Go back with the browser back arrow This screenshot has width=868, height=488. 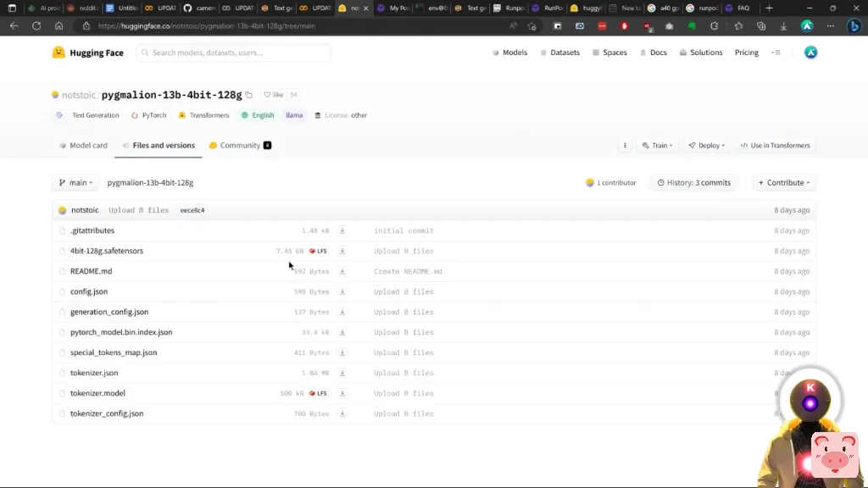14,26
